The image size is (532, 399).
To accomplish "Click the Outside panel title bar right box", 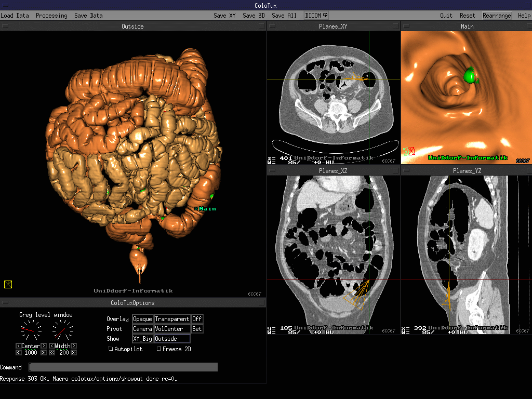I will [261, 26].
